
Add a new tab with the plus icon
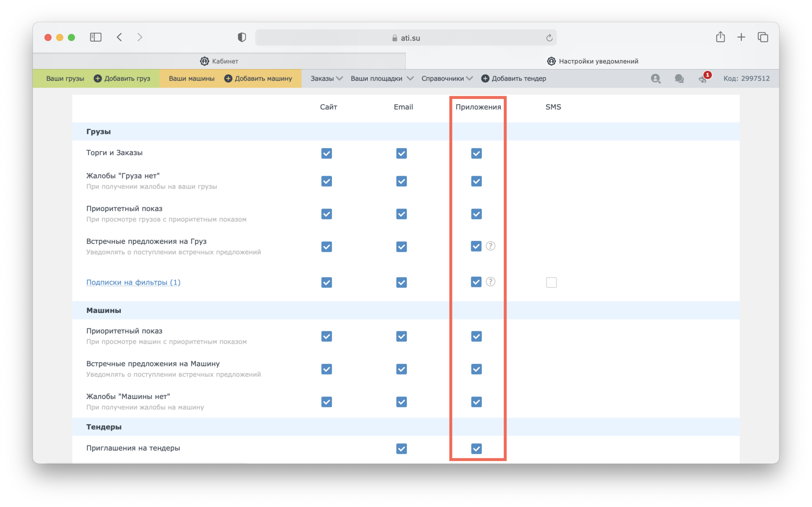(x=741, y=37)
